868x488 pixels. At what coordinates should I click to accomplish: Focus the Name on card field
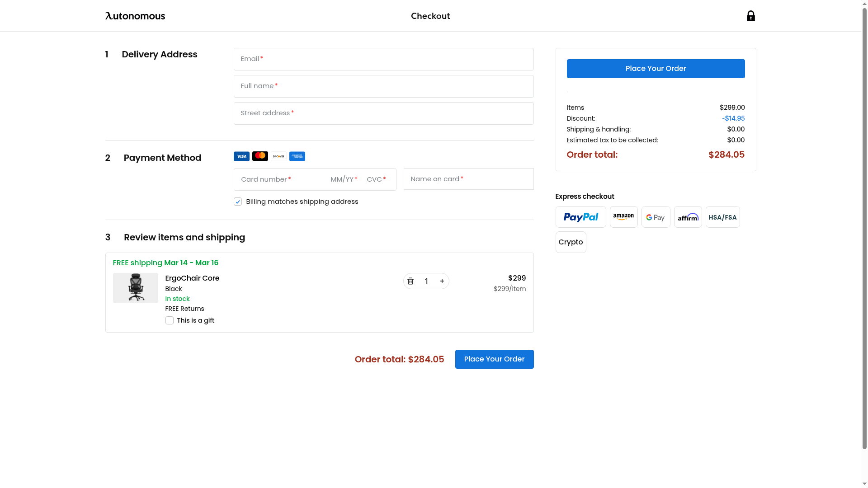468,179
